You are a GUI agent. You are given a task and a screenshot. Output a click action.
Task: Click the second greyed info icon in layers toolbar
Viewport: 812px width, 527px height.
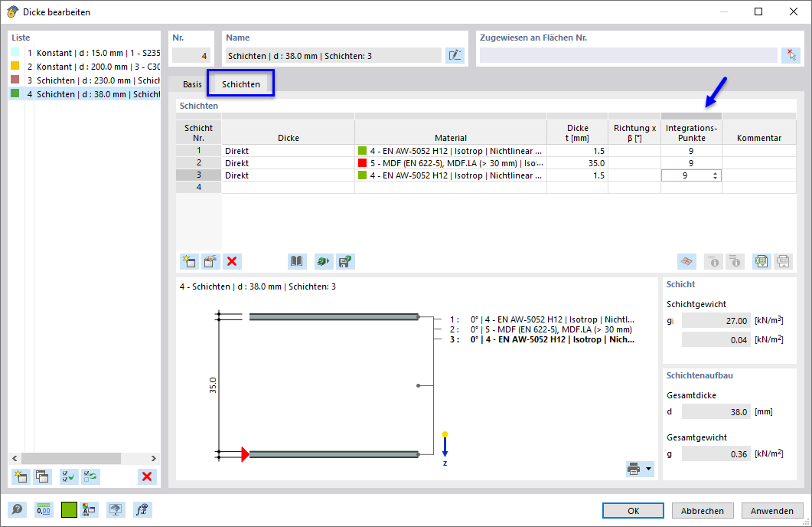[x=735, y=262]
